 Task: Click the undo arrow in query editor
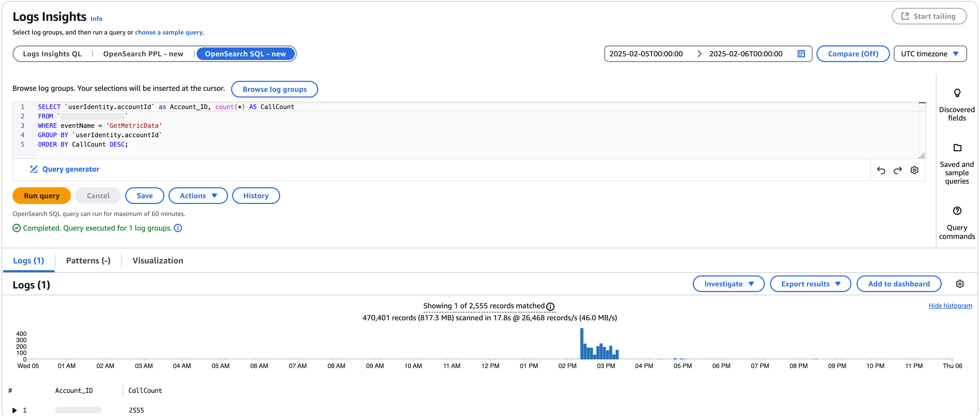click(881, 170)
